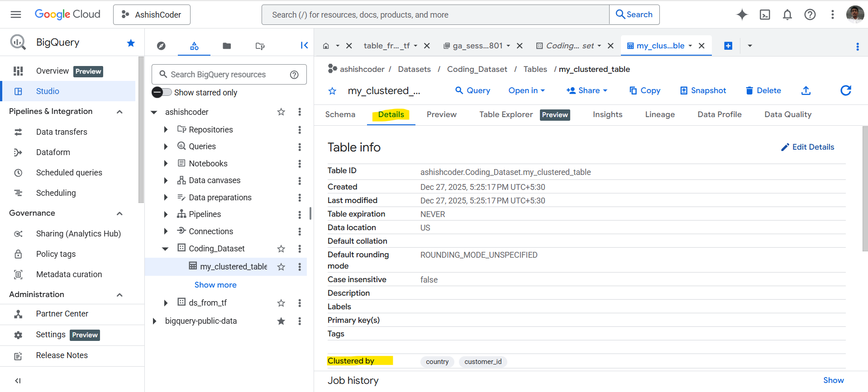Open the folder icon tab

click(227, 46)
